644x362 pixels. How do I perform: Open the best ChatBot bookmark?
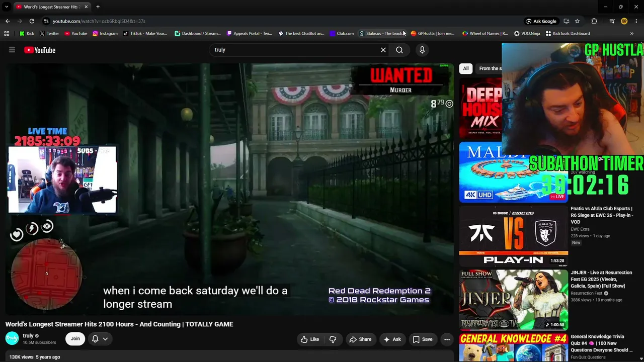pos(301,34)
